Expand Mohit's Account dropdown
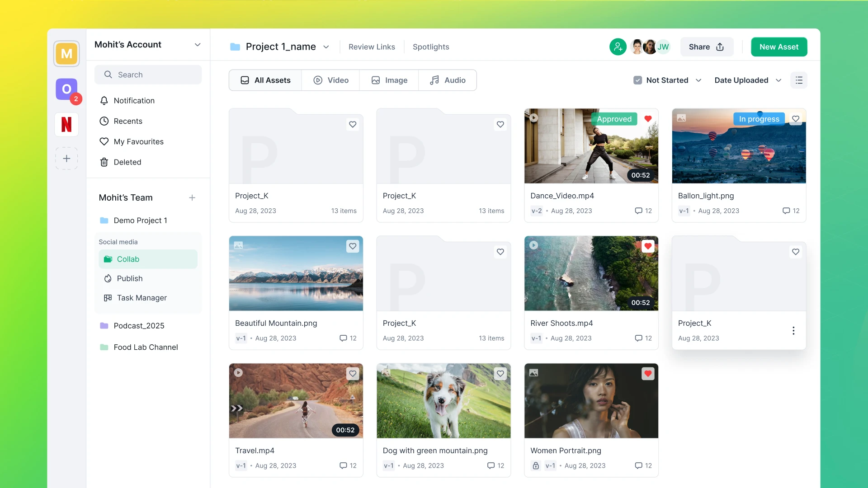 click(x=198, y=45)
